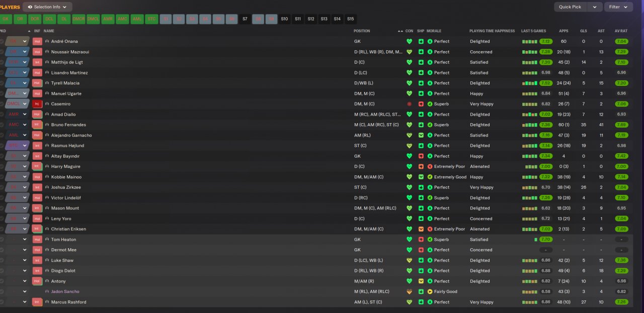Click the person icon beside Bruno Fernandes
Image resolution: width=644 pixels, height=313 pixels.
(47, 125)
